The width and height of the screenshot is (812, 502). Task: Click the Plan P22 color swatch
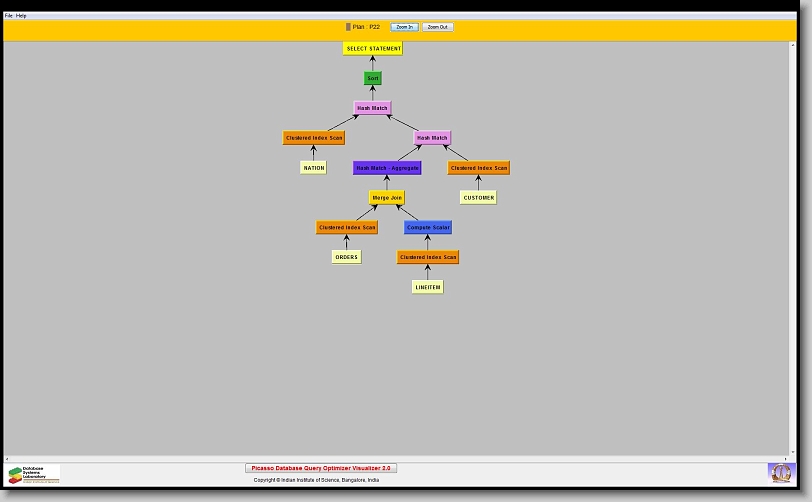348,27
